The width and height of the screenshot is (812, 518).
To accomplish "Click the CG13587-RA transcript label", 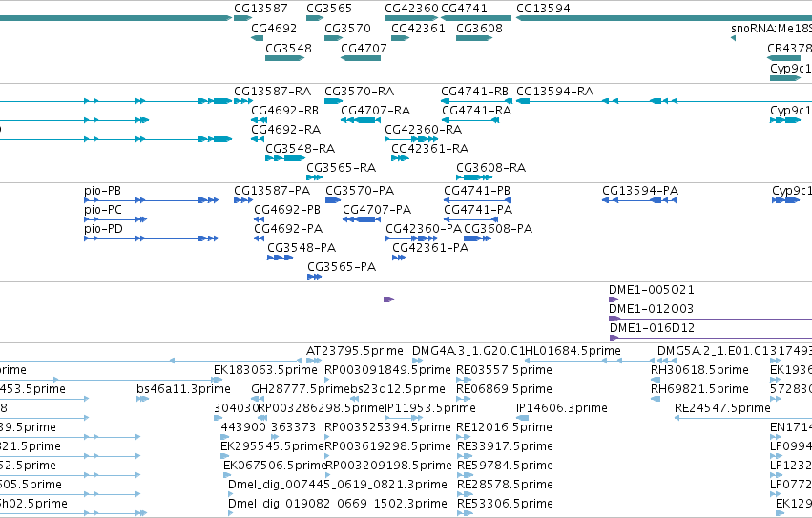I will pyautogui.click(x=272, y=92).
